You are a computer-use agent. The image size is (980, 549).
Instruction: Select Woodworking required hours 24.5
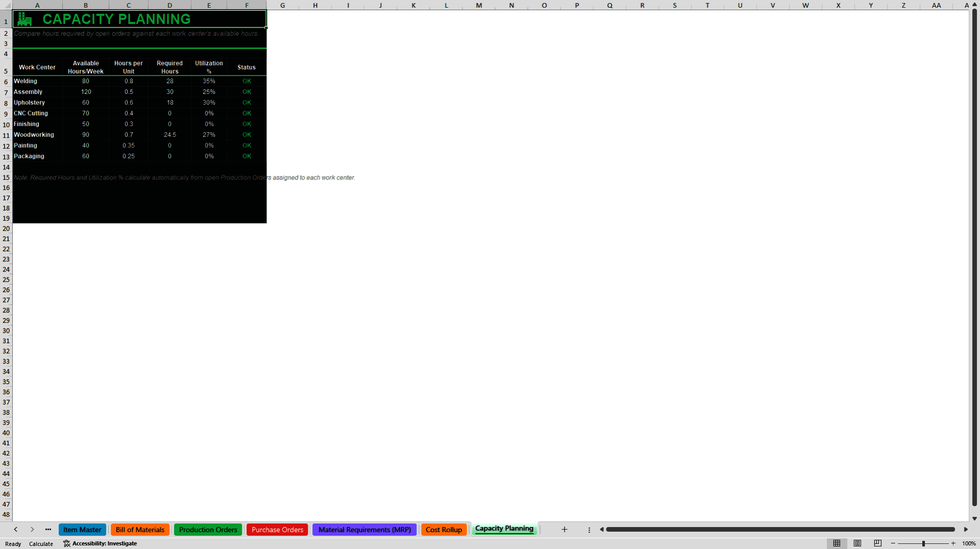(x=169, y=135)
